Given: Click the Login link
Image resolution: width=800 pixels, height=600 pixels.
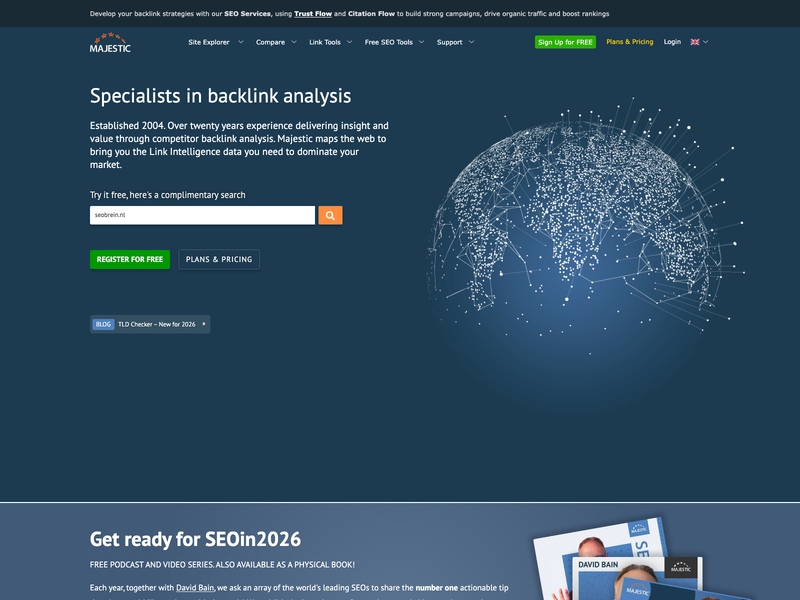Looking at the screenshot, I should click(x=672, y=42).
